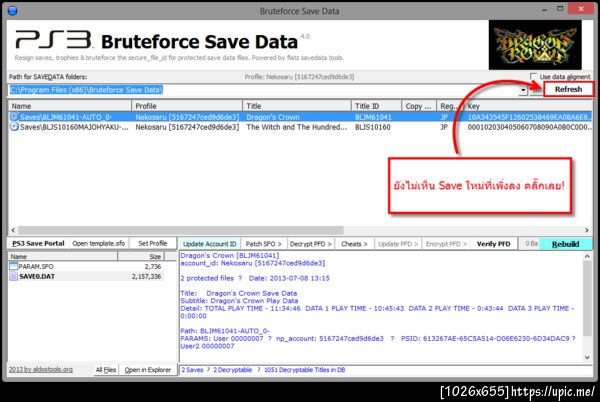Minimize the Bruteforce Save Data window
Image resolution: width=600 pixels, height=402 pixels.
(x=545, y=10)
